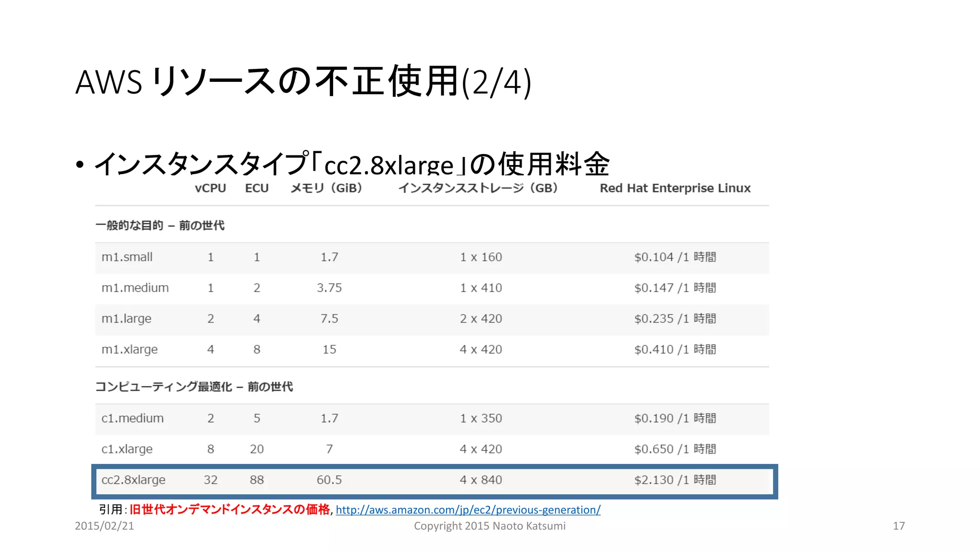Select the c1.medium row name

[x=133, y=418]
